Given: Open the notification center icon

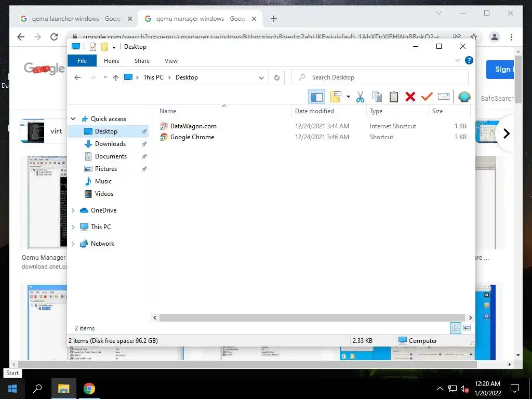Looking at the screenshot, I should click(515, 389).
